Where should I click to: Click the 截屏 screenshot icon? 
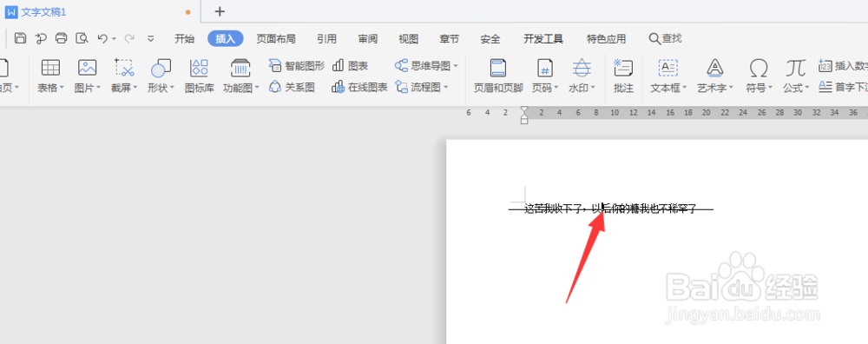(124, 68)
